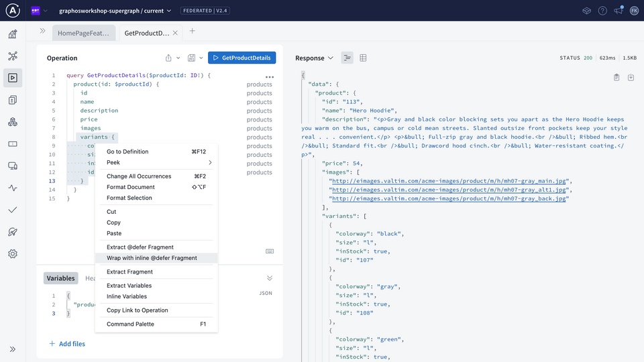The image size is (644, 362).
Task: Click the Apollo logo icon
Action: [13, 10]
